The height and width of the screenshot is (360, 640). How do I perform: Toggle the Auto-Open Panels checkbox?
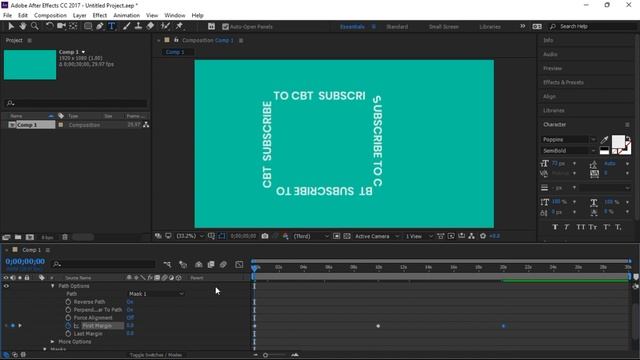coord(225,27)
